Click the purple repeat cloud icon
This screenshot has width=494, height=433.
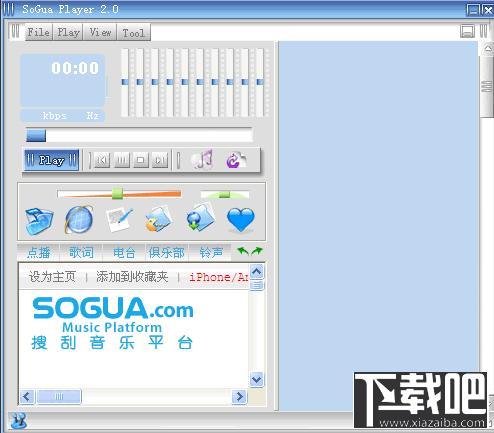[x=236, y=160]
